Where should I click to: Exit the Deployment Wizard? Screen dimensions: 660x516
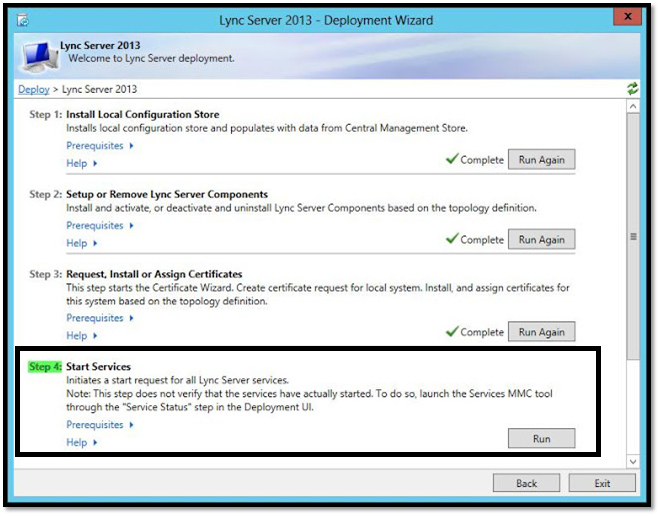[x=602, y=483]
